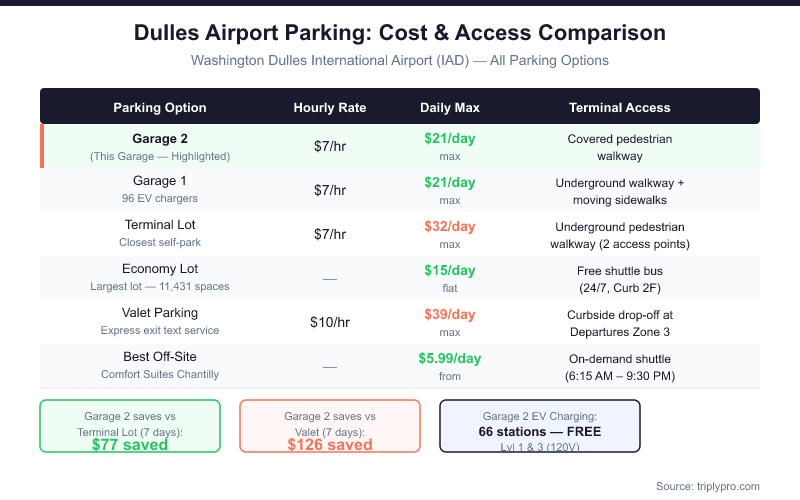Screen dimensions: 800x500
Task: Click the $39/day Valet daily max
Action: pos(450,314)
